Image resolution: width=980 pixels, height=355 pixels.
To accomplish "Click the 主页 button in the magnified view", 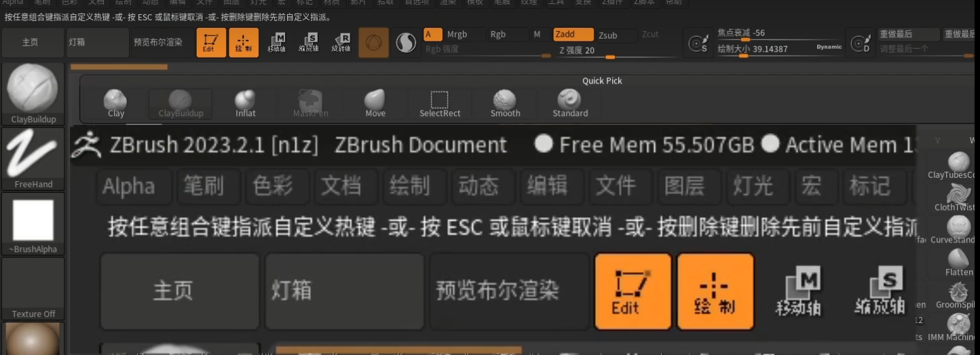I will [x=179, y=291].
